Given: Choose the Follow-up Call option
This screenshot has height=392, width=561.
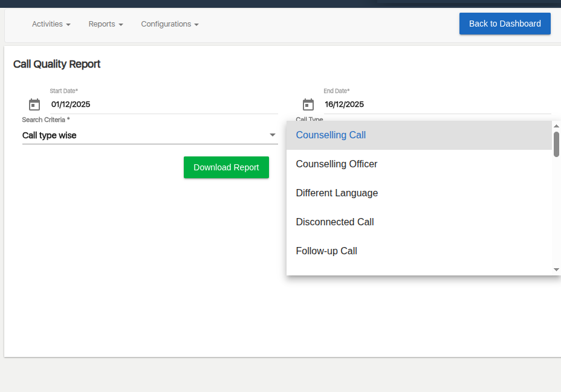Looking at the screenshot, I should point(326,251).
